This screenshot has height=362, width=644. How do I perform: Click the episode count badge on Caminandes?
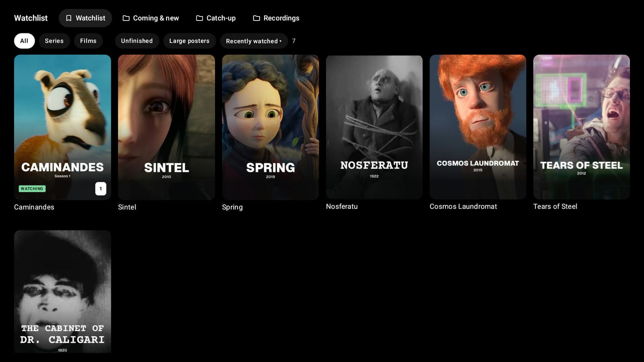101,189
